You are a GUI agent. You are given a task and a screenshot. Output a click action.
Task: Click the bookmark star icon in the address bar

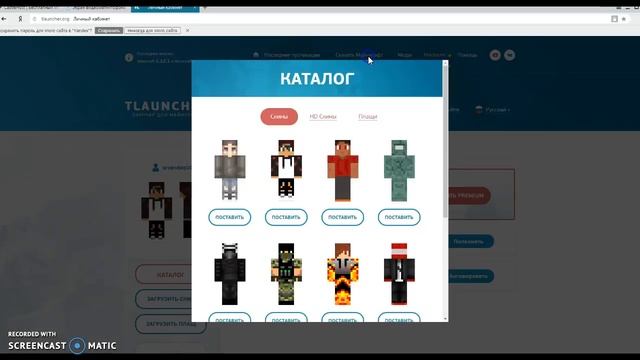coord(624,19)
